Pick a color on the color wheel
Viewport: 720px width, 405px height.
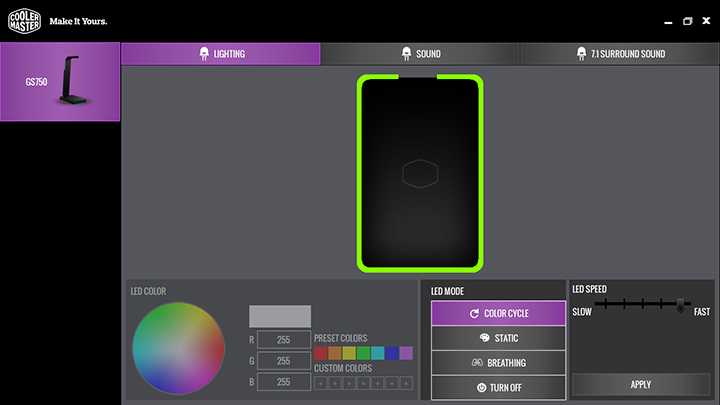click(x=178, y=348)
